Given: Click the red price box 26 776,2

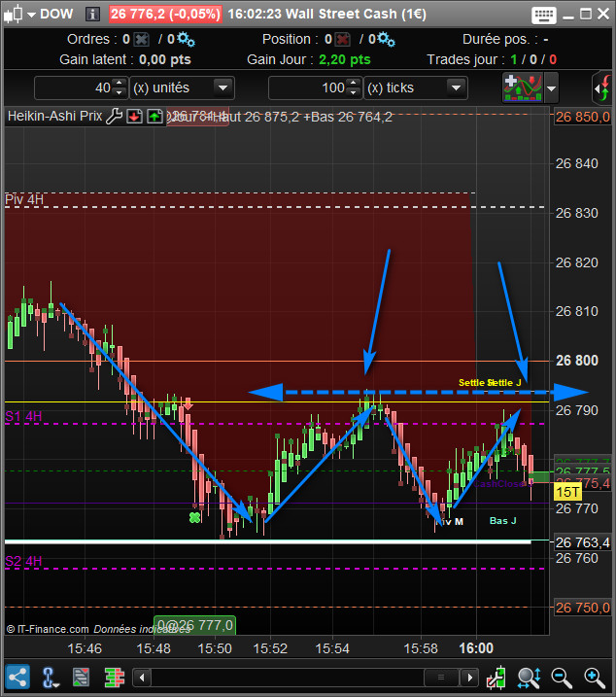Looking at the screenshot, I should (165, 14).
